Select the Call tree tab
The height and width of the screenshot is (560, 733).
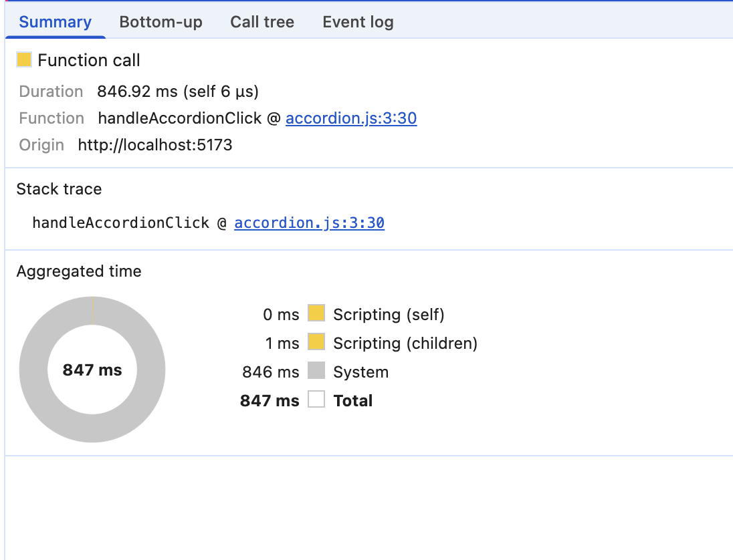click(262, 22)
